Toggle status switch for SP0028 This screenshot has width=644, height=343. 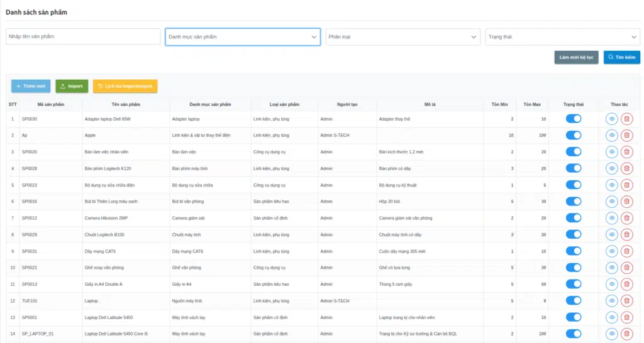pos(574,168)
